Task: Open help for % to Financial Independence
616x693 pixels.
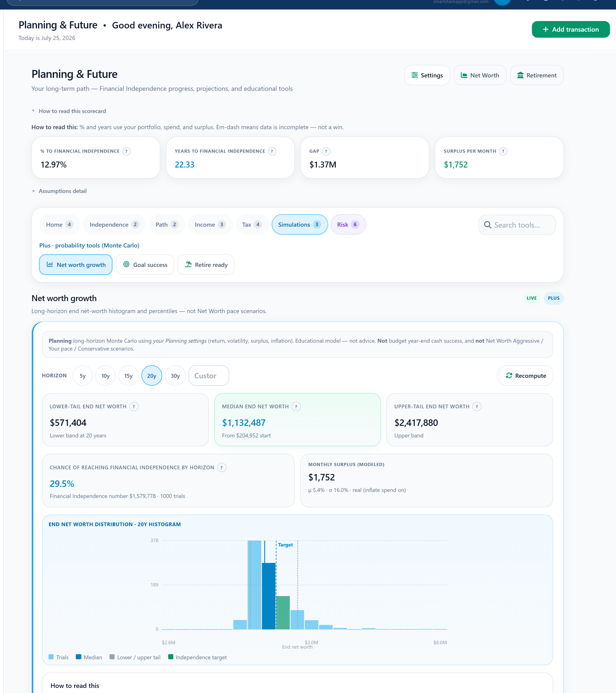Action: pyautogui.click(x=126, y=151)
